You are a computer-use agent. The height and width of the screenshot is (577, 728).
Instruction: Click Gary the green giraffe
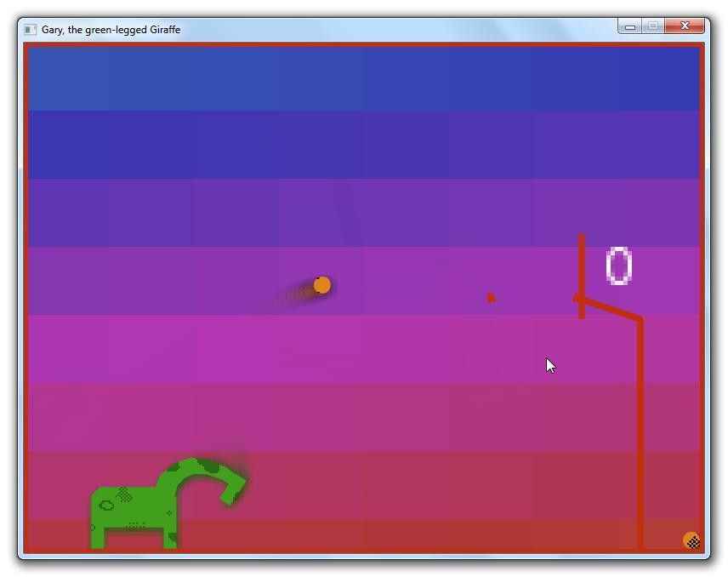[168, 503]
